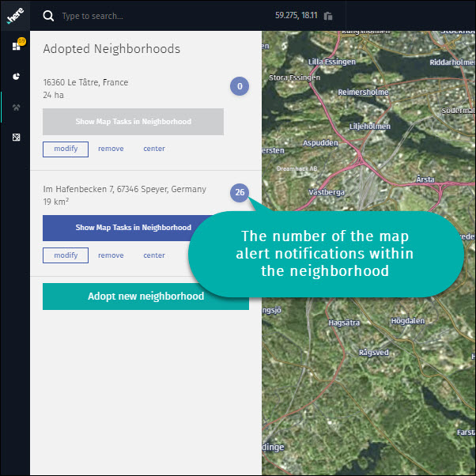Viewport: 476px width, 476px height.
Task: Click Västberga label on the map
Action: 327,192
